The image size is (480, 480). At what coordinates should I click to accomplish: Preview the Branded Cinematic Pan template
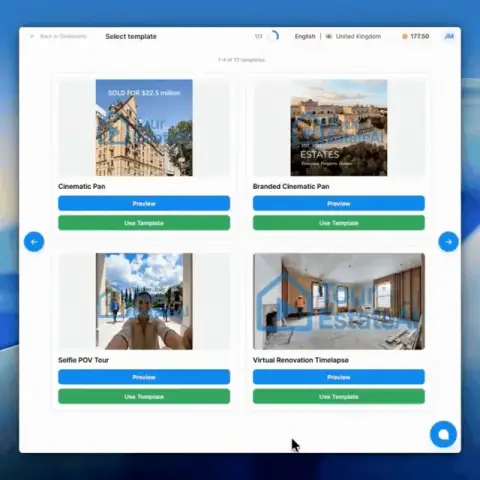(339, 203)
